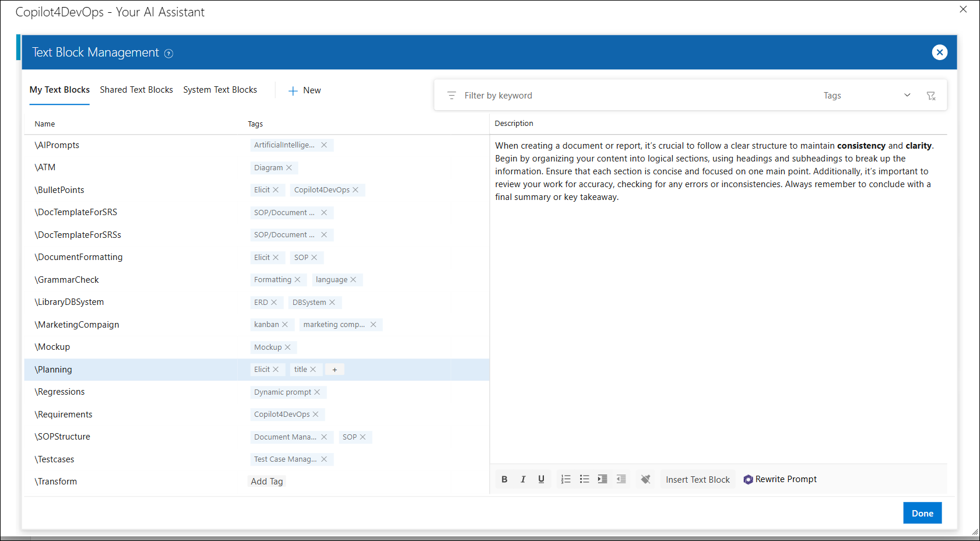Screen dimensions: 980x541
Task: Open help icon next to Text Block Management
Action: click(x=168, y=54)
